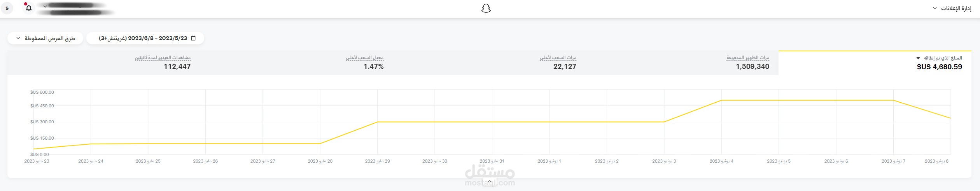Collapse the chart with the bottom chevron
The width and height of the screenshot is (980, 191).
(490, 182)
